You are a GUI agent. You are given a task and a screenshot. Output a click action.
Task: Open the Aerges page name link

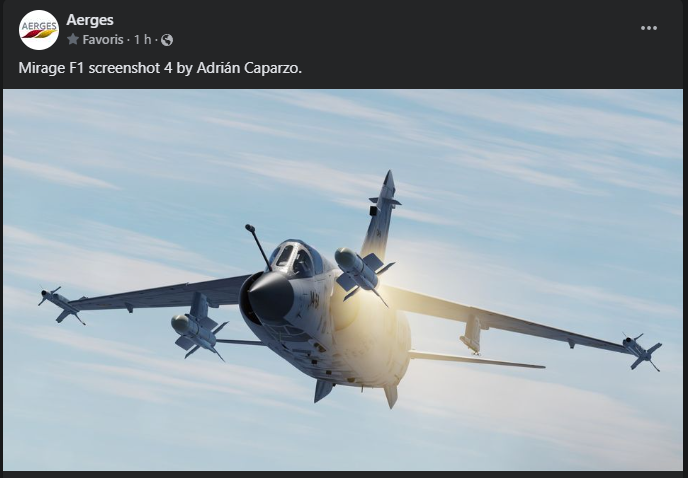click(x=90, y=20)
